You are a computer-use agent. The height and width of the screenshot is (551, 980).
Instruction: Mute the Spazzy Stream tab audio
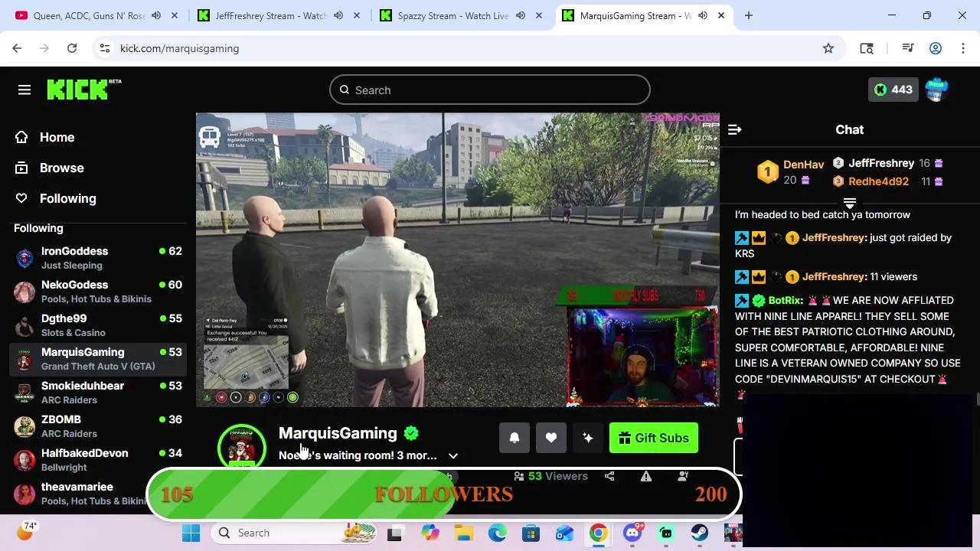[x=521, y=15]
